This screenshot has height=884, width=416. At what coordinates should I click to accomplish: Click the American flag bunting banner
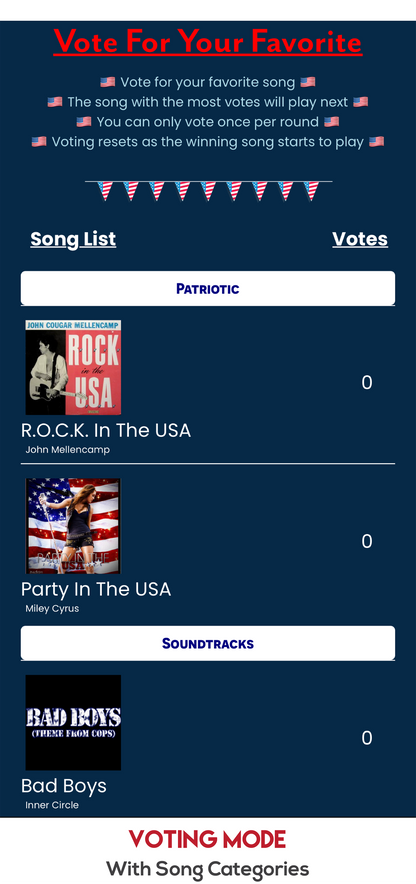coord(209,191)
